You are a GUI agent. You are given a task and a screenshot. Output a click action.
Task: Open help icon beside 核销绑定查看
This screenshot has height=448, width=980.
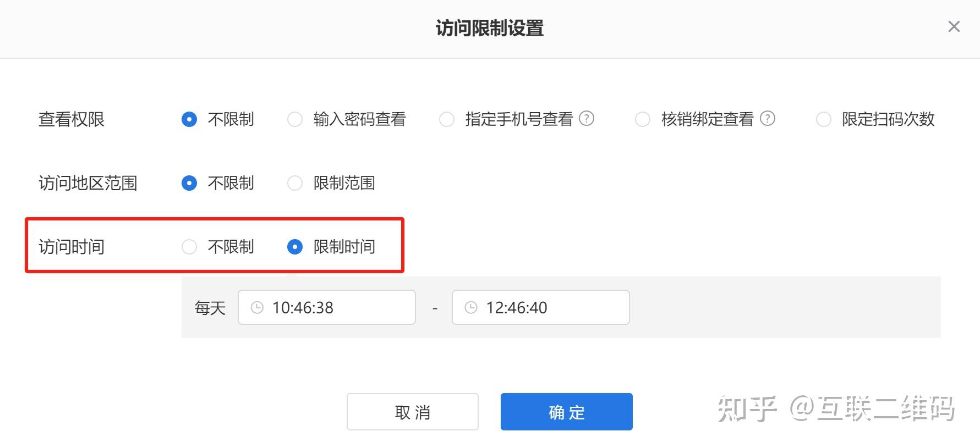coord(768,118)
